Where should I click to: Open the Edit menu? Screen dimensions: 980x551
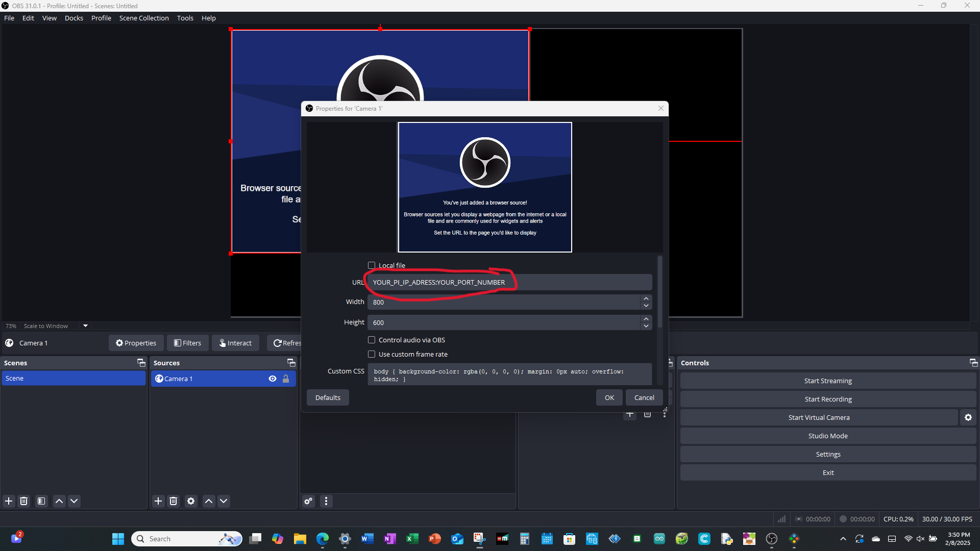28,18
